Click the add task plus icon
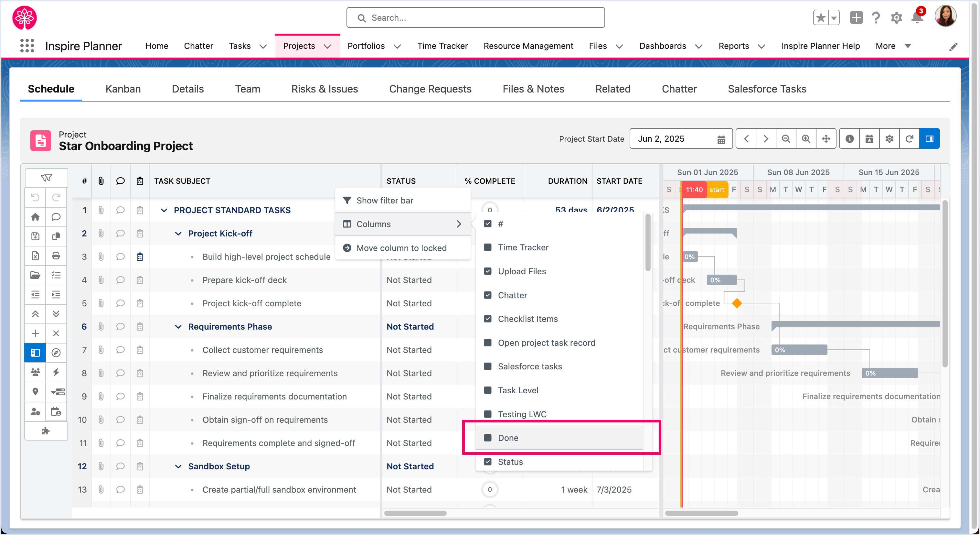This screenshot has height=535, width=980. pyautogui.click(x=35, y=333)
